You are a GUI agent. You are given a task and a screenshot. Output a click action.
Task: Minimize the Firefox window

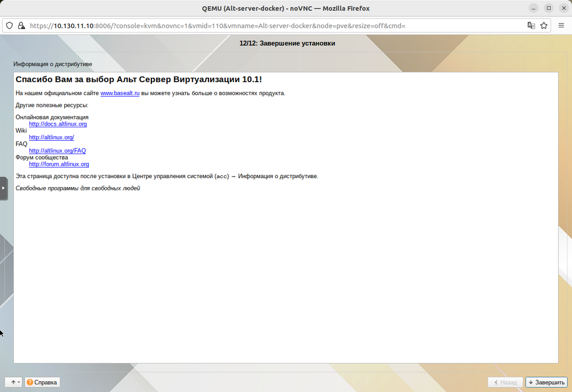click(534, 8)
